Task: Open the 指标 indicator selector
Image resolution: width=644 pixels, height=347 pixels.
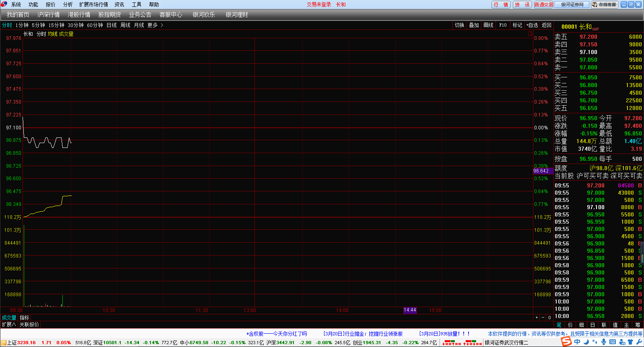Action: (x=25, y=318)
